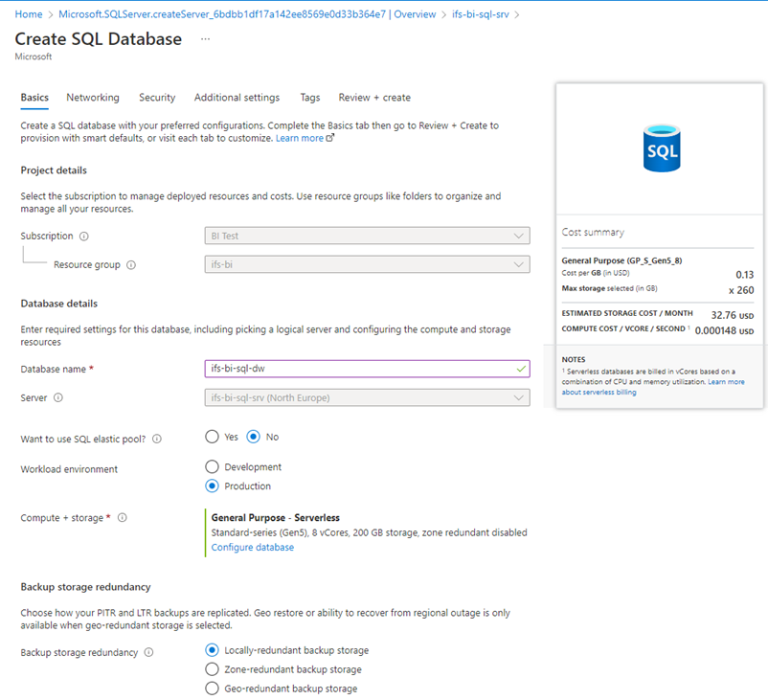Image resolution: width=768 pixels, height=700 pixels.
Task: Open the Compute + storage info icon
Action: 121,517
